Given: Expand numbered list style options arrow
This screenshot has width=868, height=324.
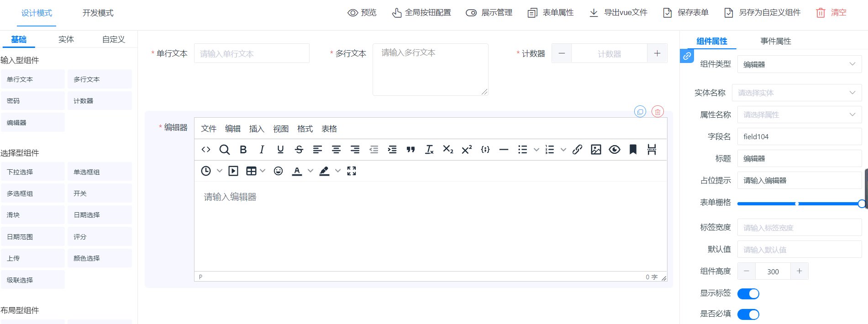Looking at the screenshot, I should [x=563, y=150].
